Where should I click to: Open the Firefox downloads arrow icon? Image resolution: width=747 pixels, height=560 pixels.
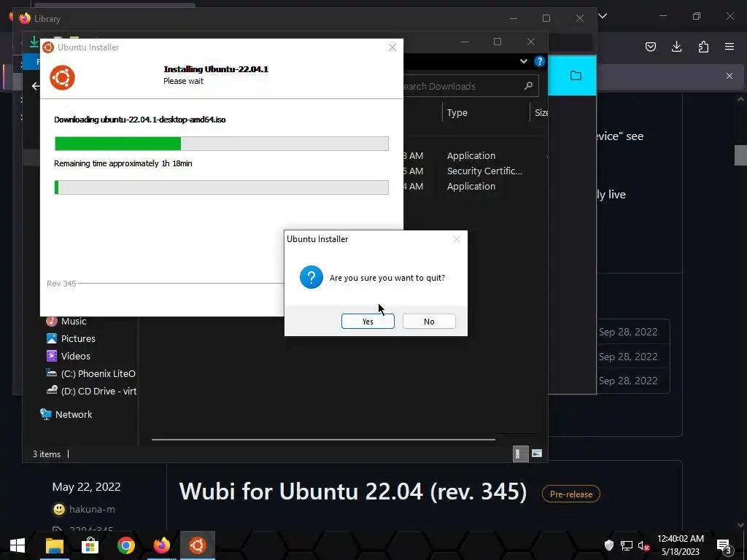click(x=676, y=47)
